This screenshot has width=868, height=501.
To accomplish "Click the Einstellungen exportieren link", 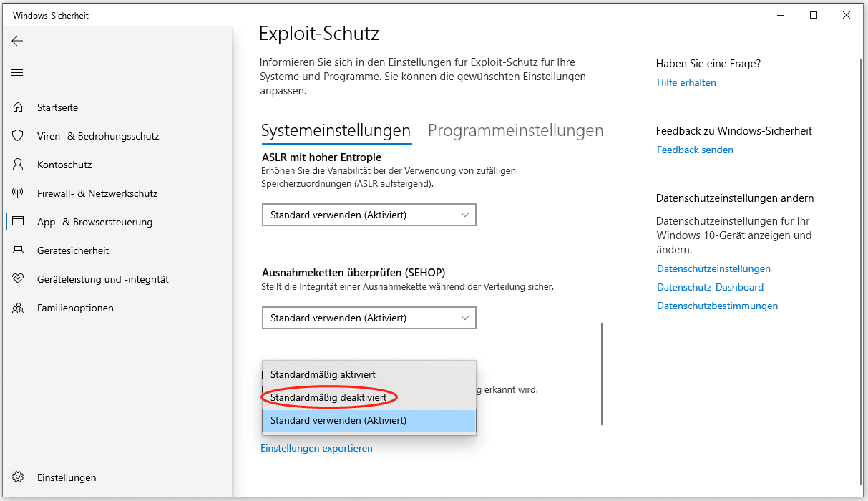I will pos(316,449).
